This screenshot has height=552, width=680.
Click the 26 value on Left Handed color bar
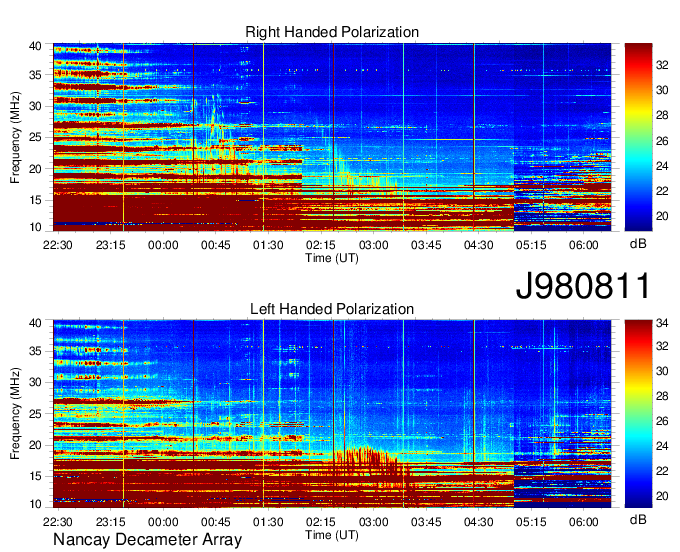[x=662, y=421]
